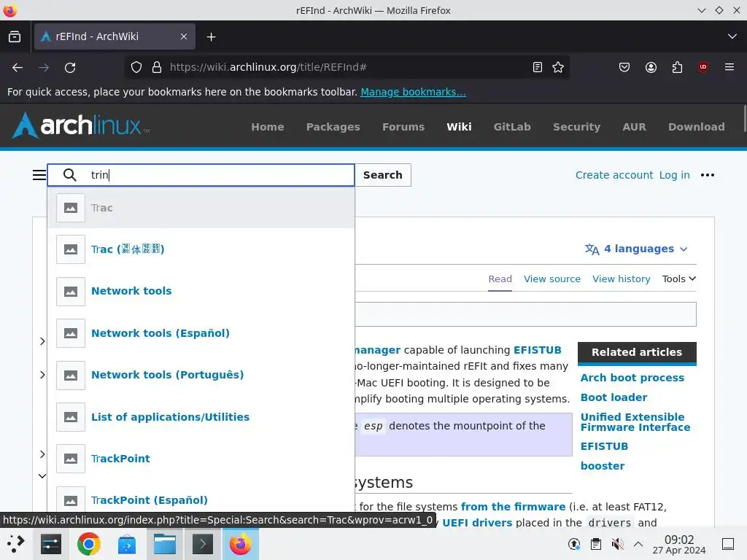
Task: Select Network tools (Español) suggestion
Action: (x=201, y=332)
